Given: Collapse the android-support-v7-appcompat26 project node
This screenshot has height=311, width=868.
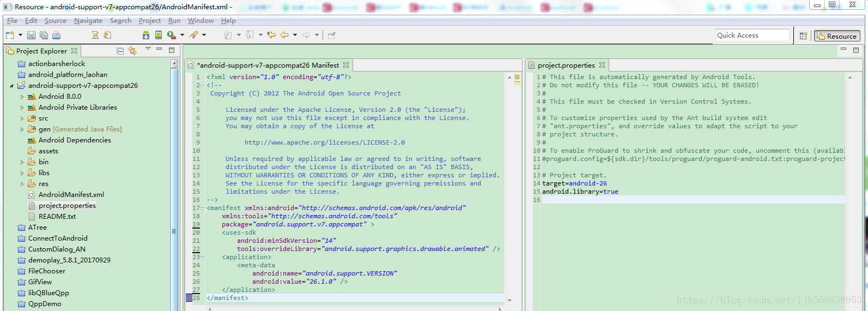Looking at the screenshot, I should coord(12,86).
